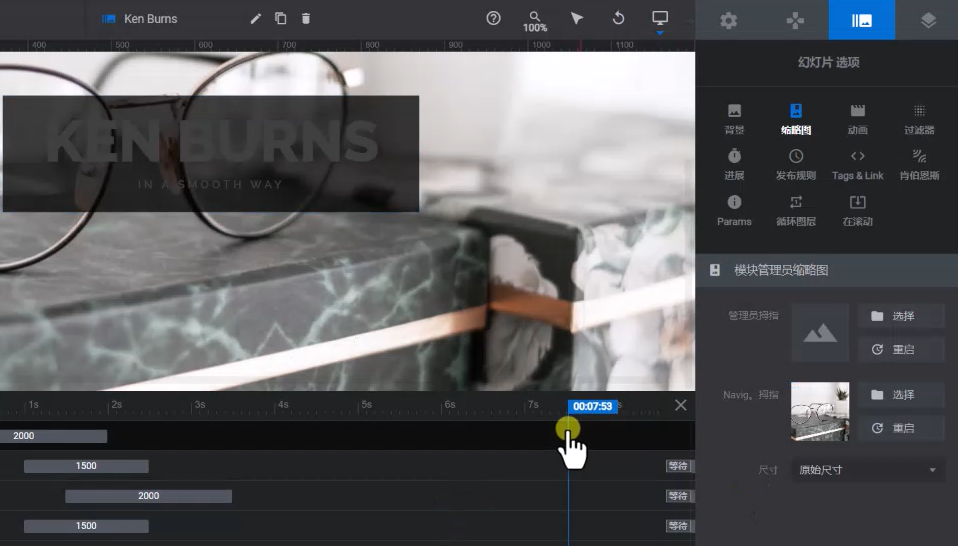This screenshot has width=958, height=546.
Task: Open the 在滚动 on scroll section
Action: (857, 211)
